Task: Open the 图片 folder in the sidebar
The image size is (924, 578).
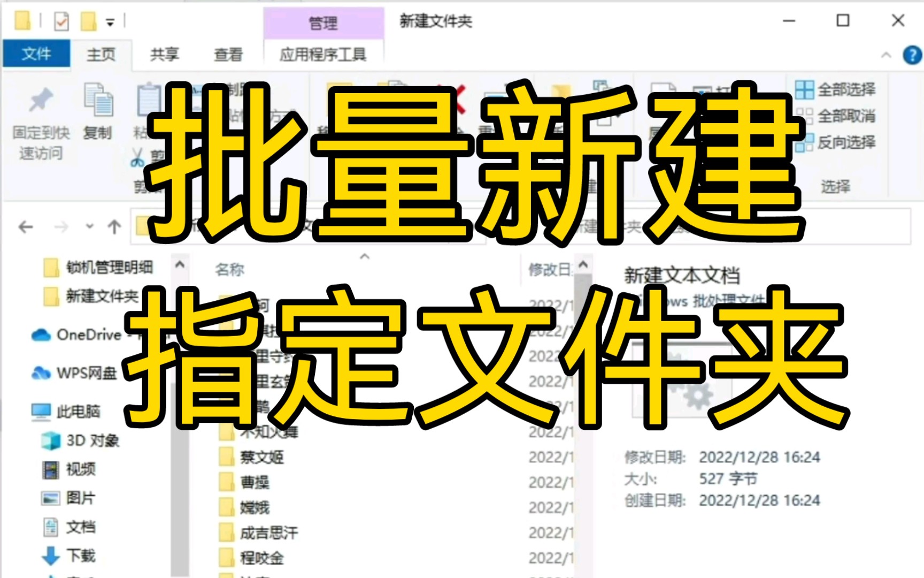Action: coord(79,499)
